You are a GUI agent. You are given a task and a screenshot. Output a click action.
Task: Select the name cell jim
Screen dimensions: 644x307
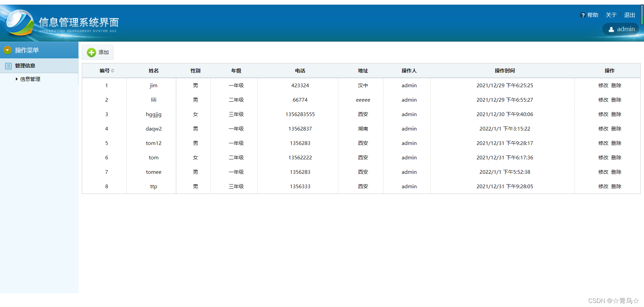pos(154,86)
